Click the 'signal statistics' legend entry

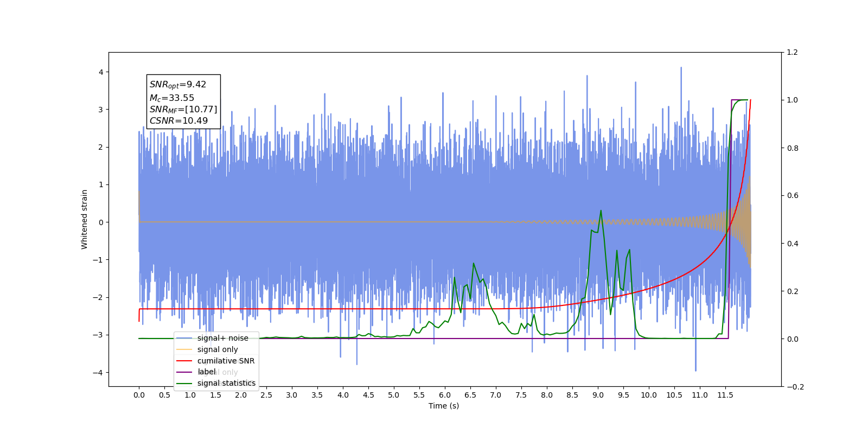[226, 383]
